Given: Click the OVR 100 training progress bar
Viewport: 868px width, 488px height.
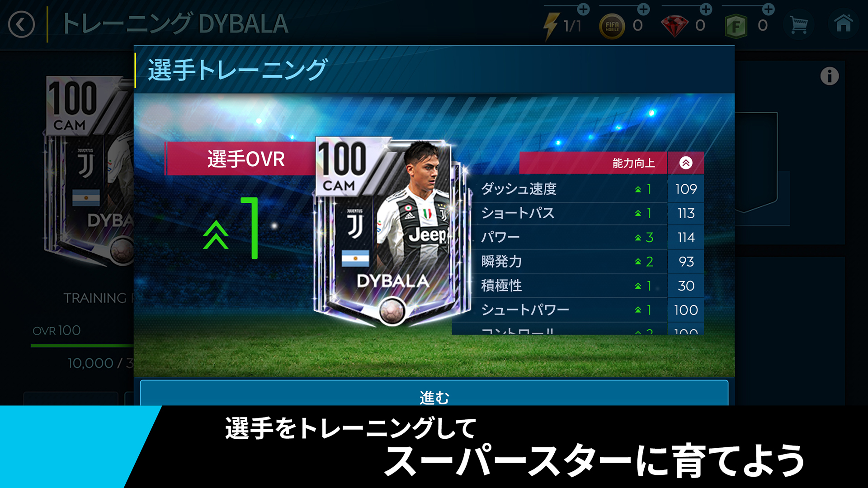Looking at the screenshot, I should 82,346.
